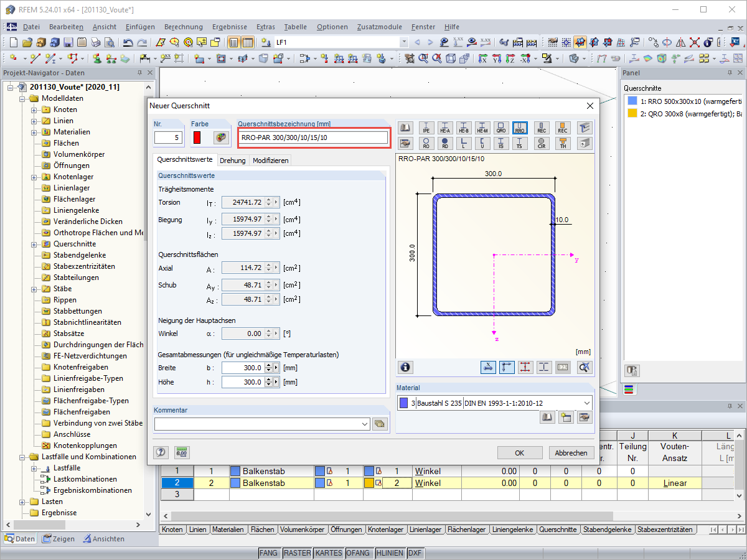Image resolution: width=747 pixels, height=560 pixels.
Task: Select the TH timber T-section
Action: [563, 143]
